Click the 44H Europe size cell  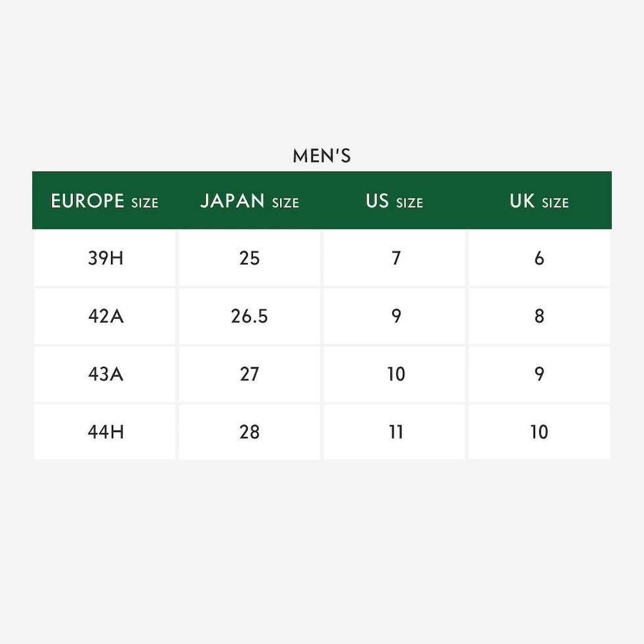(105, 432)
